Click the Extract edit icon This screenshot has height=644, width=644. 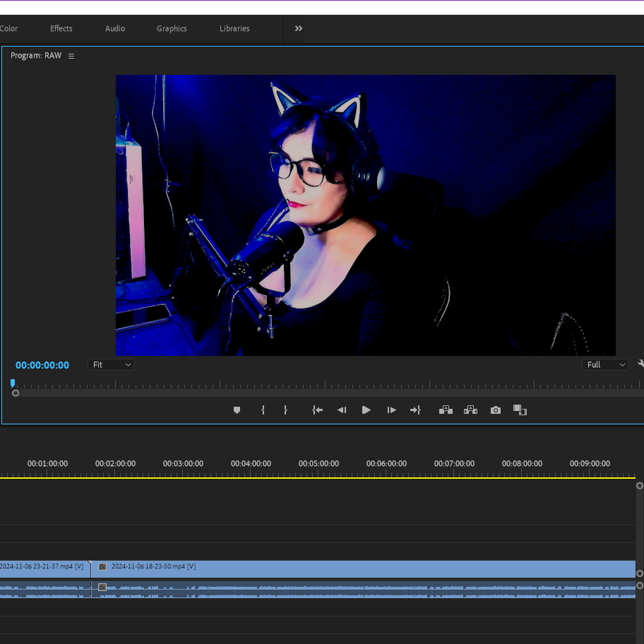[x=470, y=410]
